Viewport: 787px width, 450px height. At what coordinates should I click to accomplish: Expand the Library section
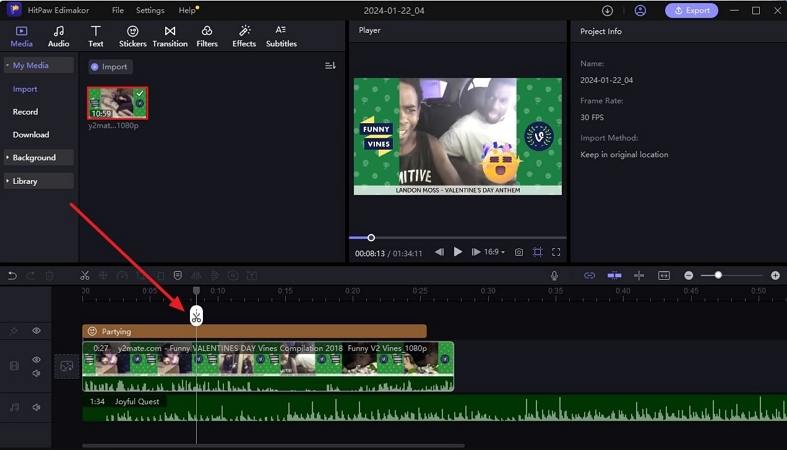pos(39,181)
